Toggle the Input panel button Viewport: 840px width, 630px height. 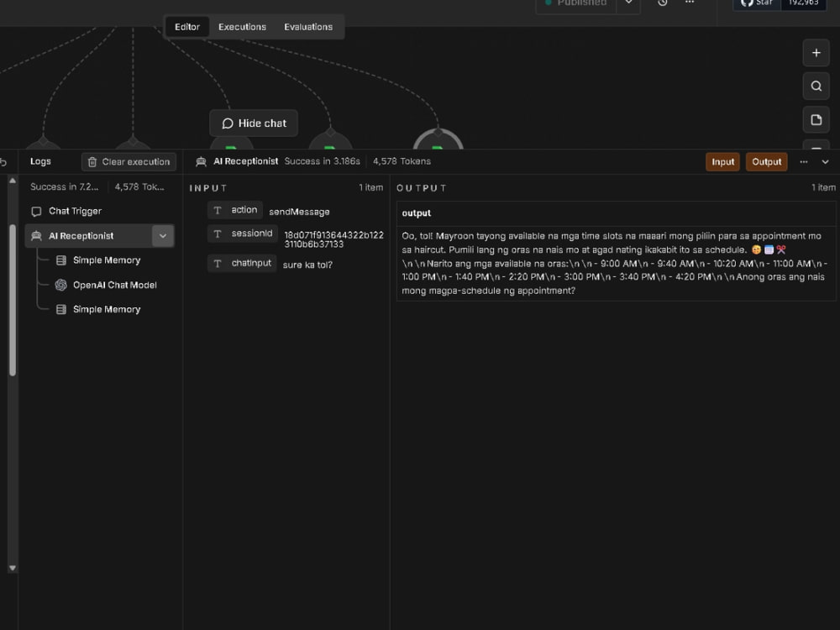(x=722, y=162)
